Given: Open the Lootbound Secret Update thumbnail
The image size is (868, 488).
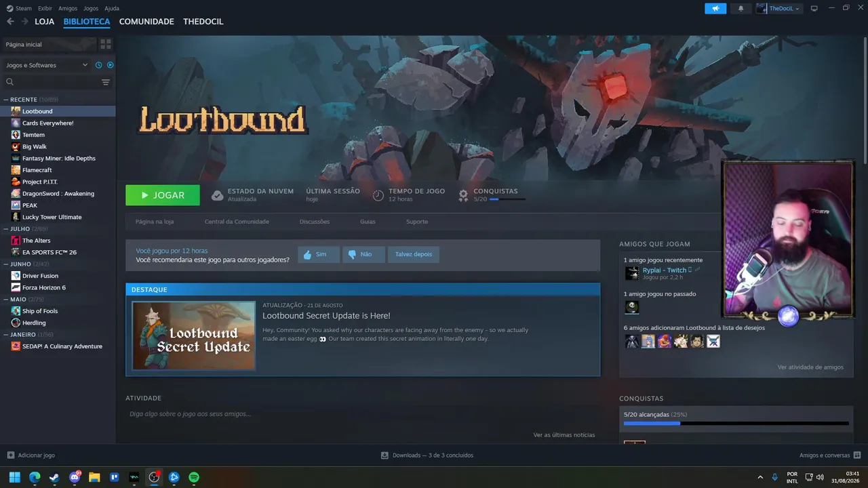Looking at the screenshot, I should coord(194,336).
